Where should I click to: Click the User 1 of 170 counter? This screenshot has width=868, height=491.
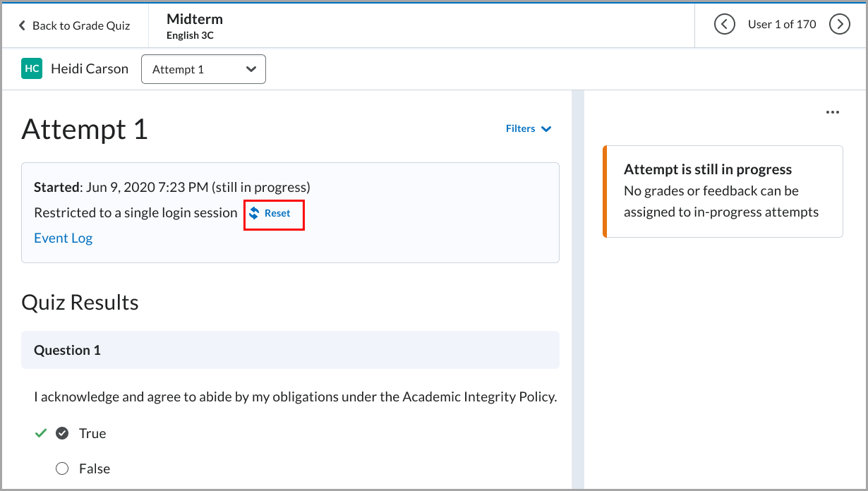point(782,24)
